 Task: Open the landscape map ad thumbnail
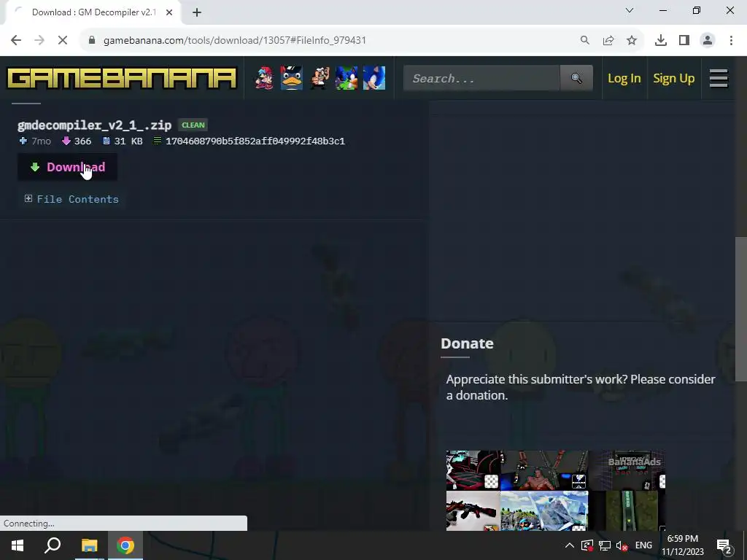pos(544,511)
